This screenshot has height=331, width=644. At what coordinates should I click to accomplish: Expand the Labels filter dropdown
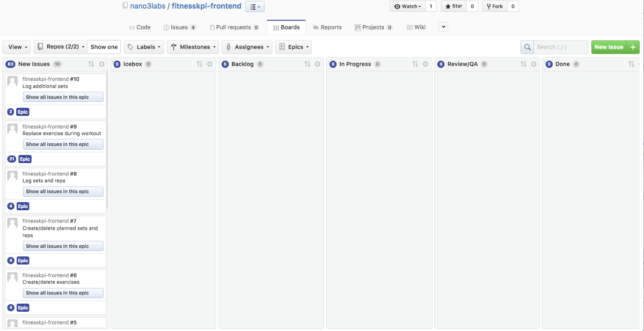(144, 47)
